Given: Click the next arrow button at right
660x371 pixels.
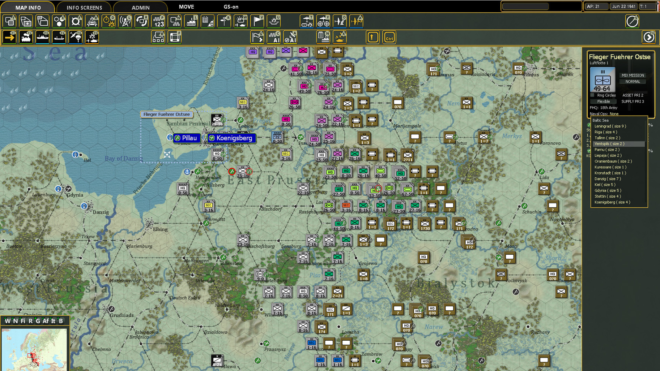Looking at the screenshot, I should [649, 37].
